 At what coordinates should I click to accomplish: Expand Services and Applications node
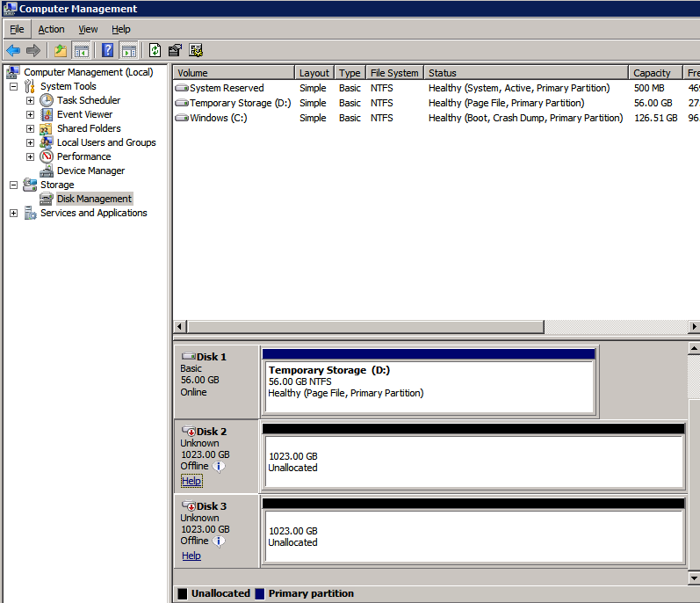click(14, 214)
